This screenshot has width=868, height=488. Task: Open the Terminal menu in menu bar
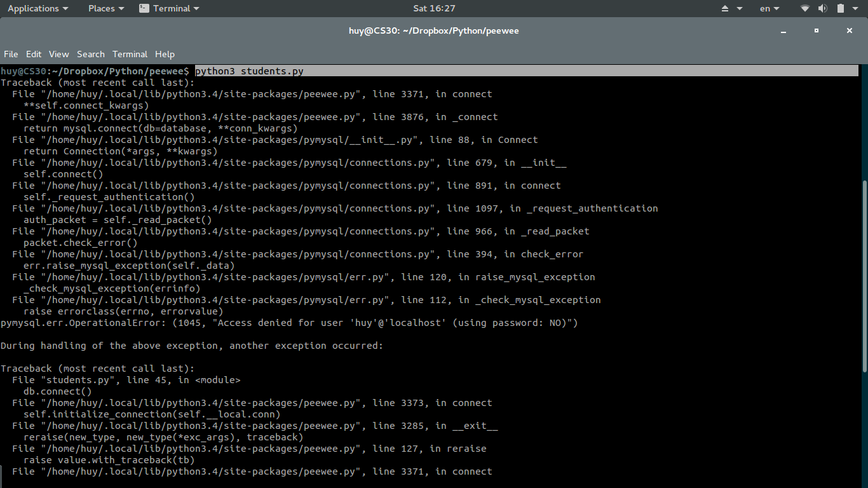click(x=130, y=54)
